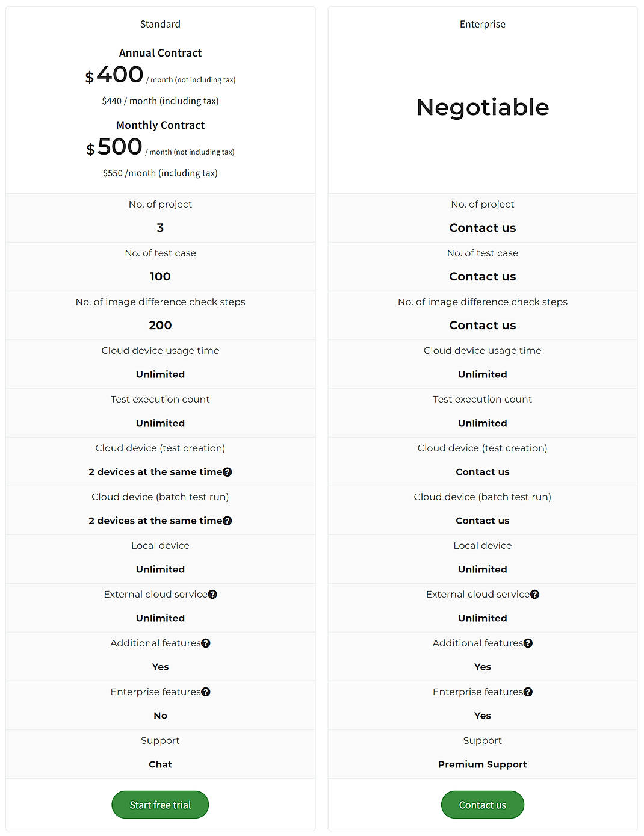Click the External cloud service help icon in Standard
Image resolution: width=644 pixels, height=836 pixels.
click(x=213, y=594)
